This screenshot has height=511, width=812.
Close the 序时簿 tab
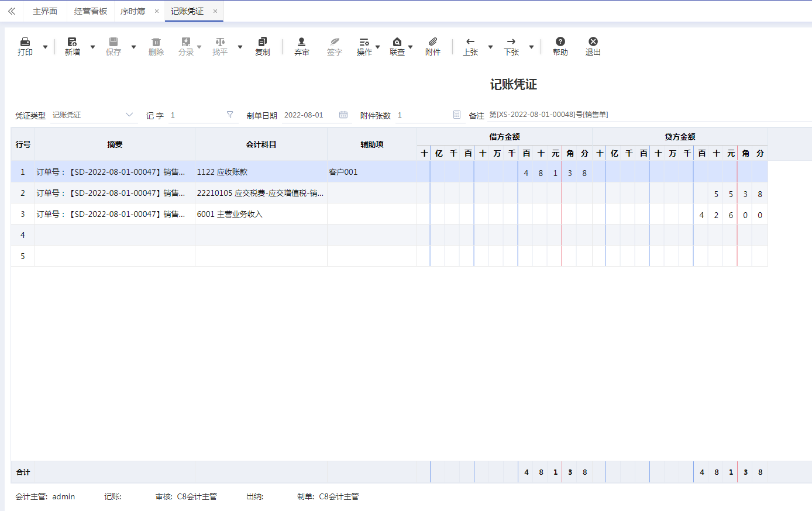[157, 11]
